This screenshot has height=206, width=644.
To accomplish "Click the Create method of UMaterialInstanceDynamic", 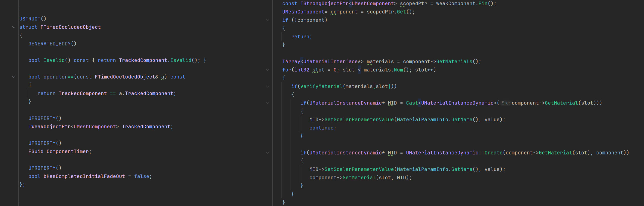I will click(x=494, y=153).
